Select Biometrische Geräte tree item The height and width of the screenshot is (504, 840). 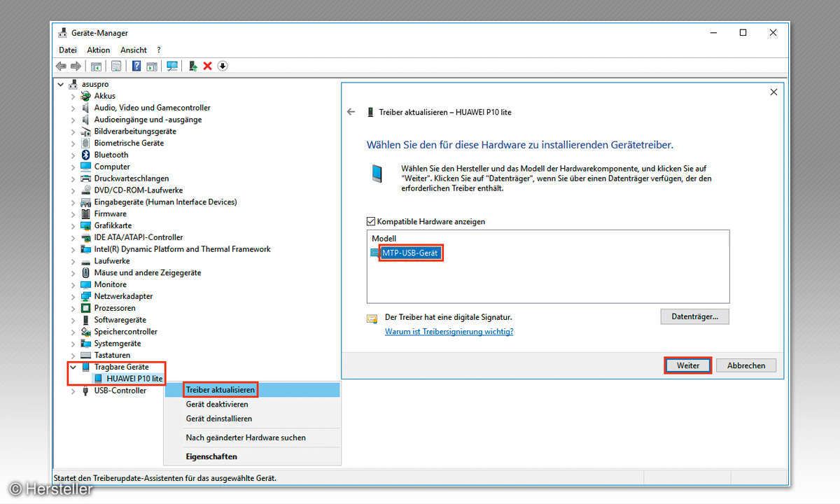point(129,143)
